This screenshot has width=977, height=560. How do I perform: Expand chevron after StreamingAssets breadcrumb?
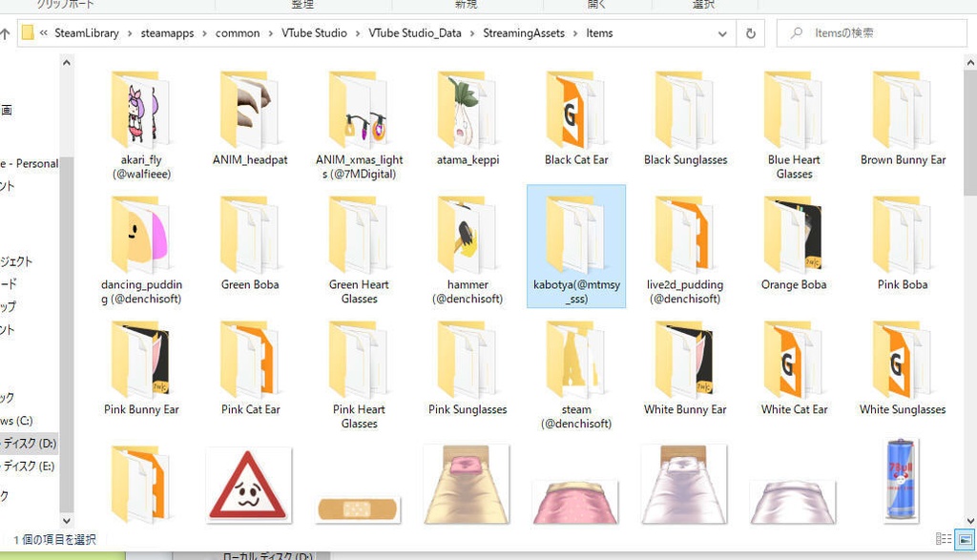tap(575, 33)
